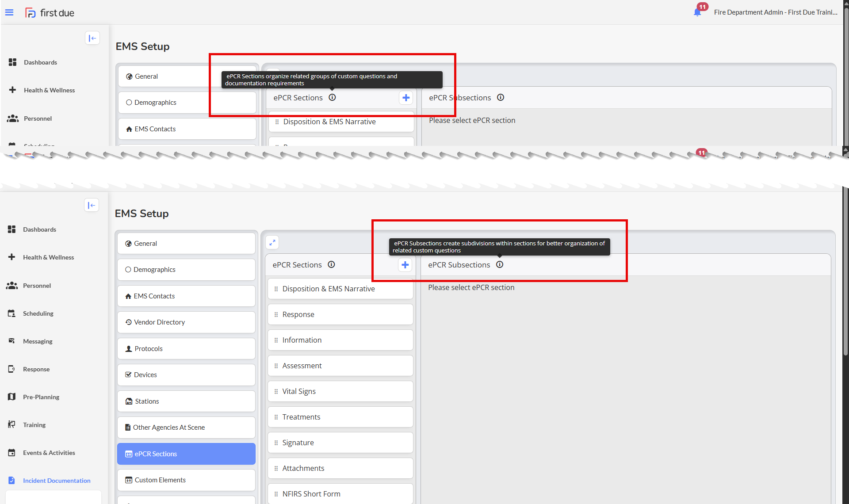Click the first due logo
849x504 pixels.
(50, 12)
